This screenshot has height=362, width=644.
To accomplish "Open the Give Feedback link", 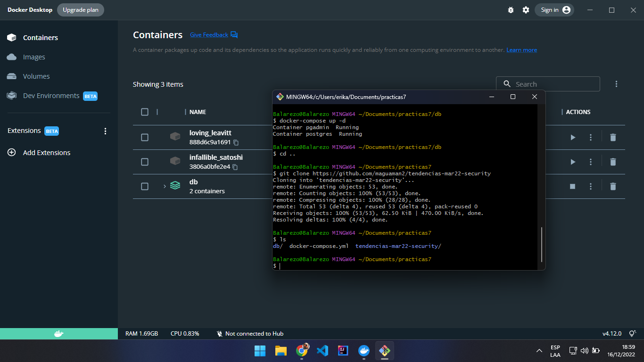I will 209,34.
